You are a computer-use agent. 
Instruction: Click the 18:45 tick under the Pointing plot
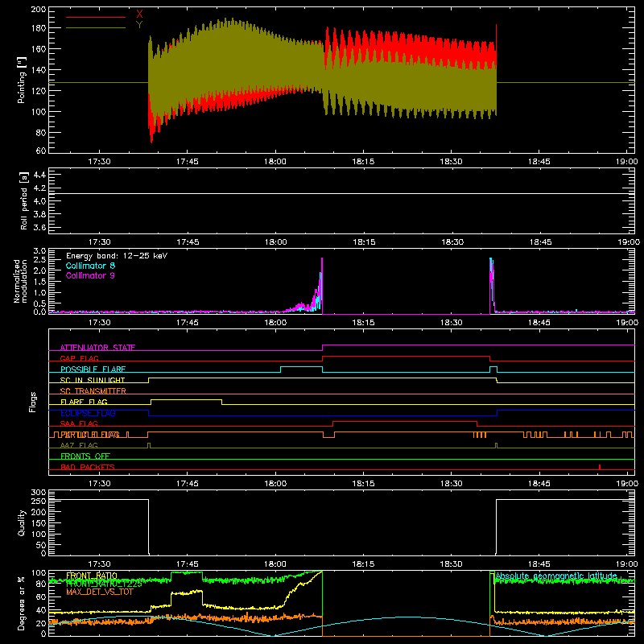click(x=539, y=162)
